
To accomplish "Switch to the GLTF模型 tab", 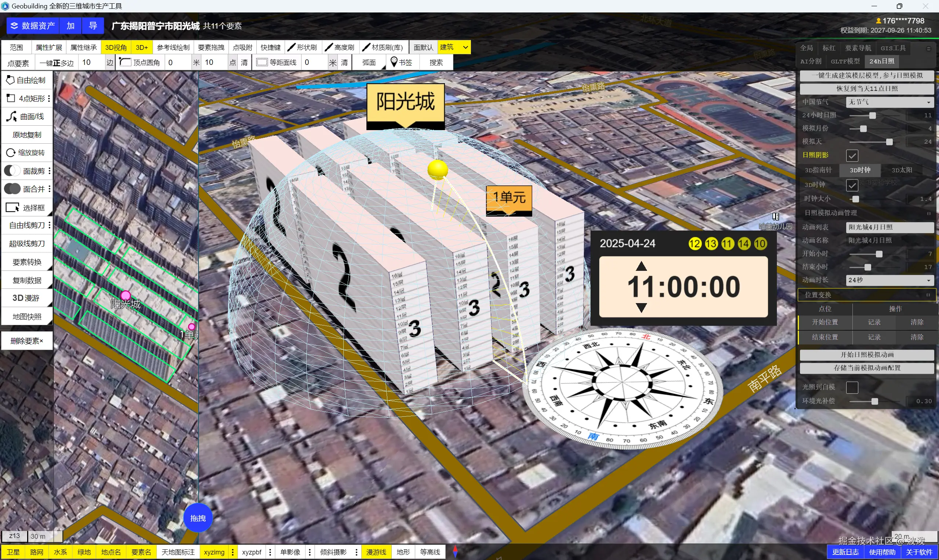I will tap(845, 61).
